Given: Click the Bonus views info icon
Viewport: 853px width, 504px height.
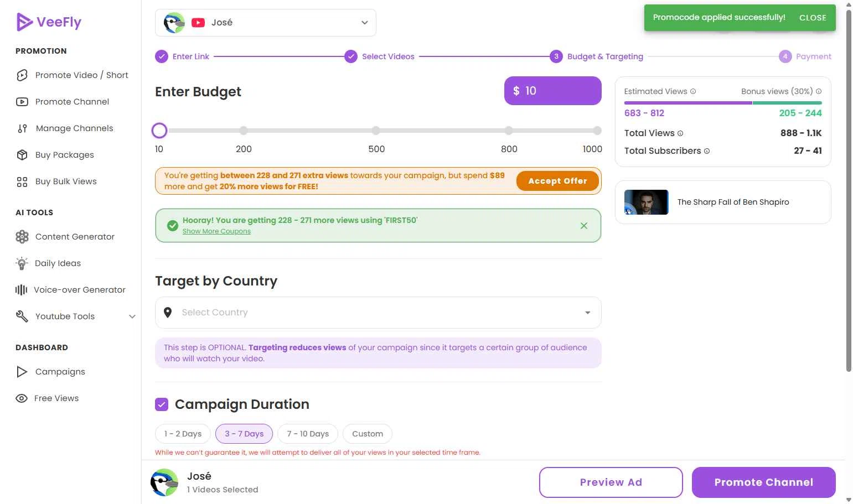Looking at the screenshot, I should 819,91.
